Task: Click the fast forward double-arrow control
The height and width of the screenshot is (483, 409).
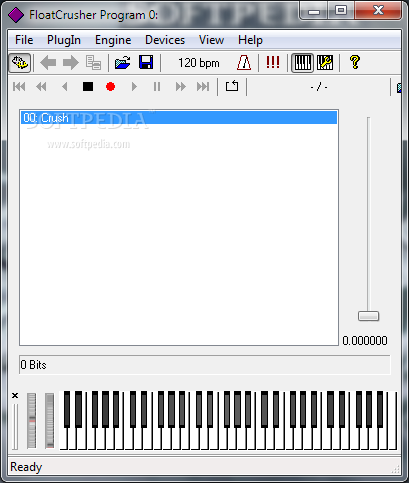Action: point(181,87)
